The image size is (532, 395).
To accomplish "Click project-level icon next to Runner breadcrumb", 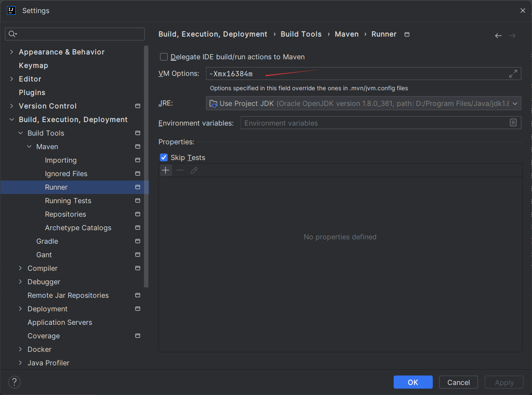I will tap(407, 34).
